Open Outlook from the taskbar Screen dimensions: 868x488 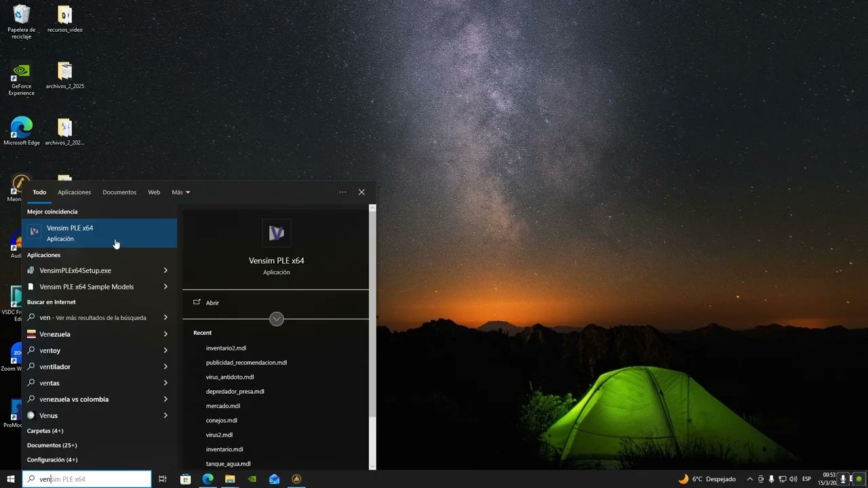tap(274, 479)
